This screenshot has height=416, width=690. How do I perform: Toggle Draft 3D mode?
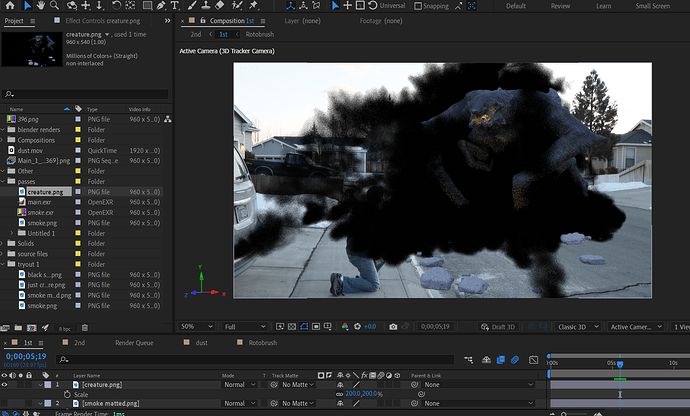click(x=498, y=327)
